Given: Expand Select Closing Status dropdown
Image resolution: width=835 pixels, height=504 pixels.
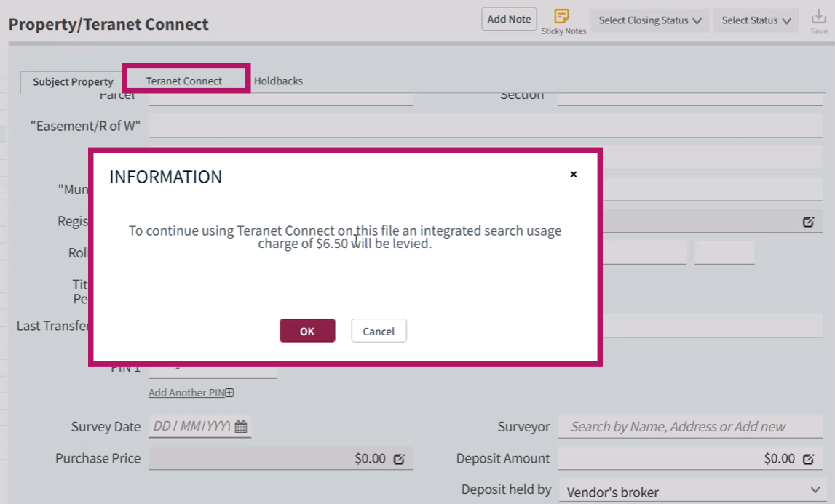Looking at the screenshot, I should pos(649,20).
